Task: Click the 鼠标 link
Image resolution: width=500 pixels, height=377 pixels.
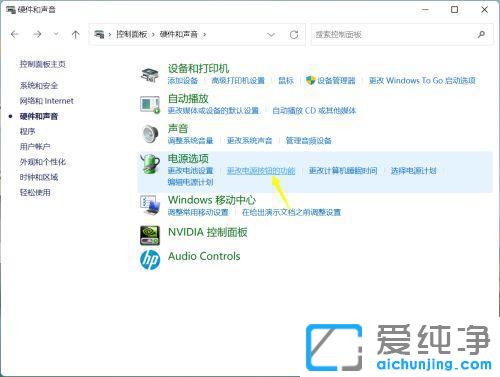Action: 286,80
